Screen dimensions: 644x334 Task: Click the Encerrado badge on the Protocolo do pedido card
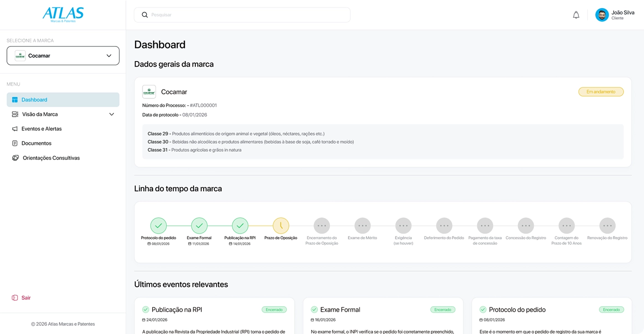click(611, 309)
